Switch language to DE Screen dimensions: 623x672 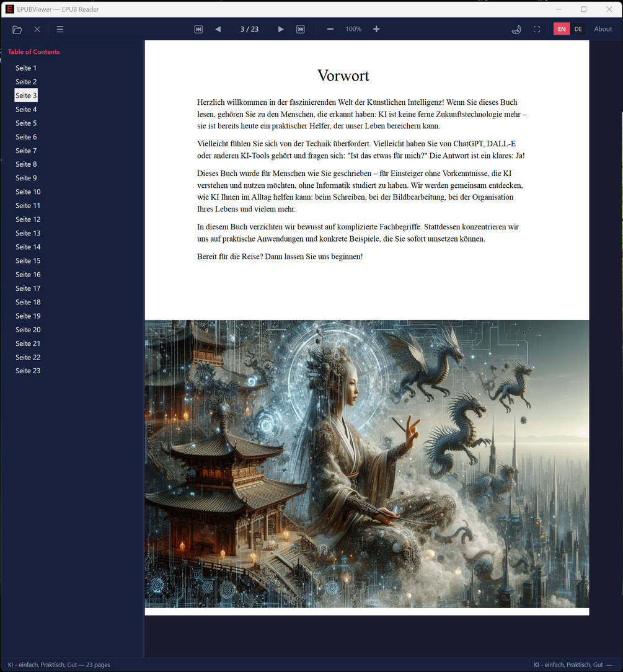[578, 29]
